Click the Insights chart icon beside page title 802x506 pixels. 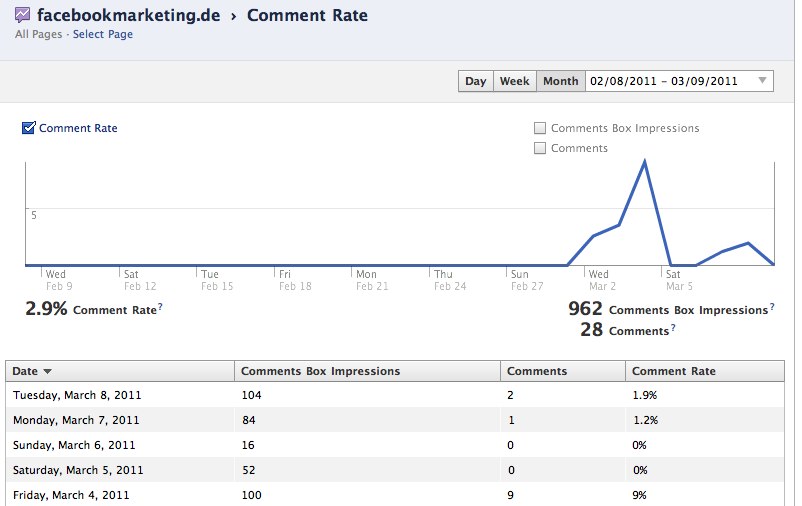pyautogui.click(x=23, y=15)
